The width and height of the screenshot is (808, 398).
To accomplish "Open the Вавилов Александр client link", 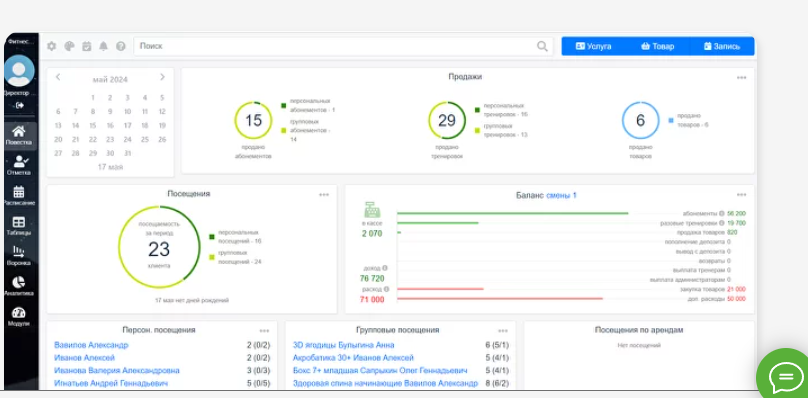I will [x=91, y=345].
